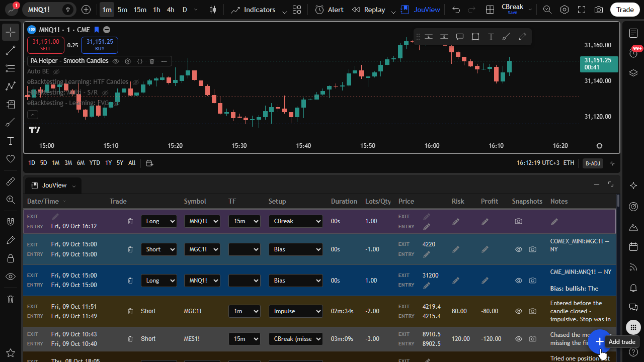Toggle PA Helper indicator visibility eye
This screenshot has height=362, width=644.
(116, 61)
